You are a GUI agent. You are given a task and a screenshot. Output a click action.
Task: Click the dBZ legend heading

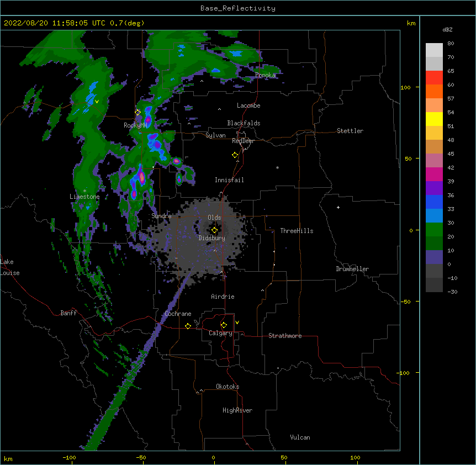(447, 29)
